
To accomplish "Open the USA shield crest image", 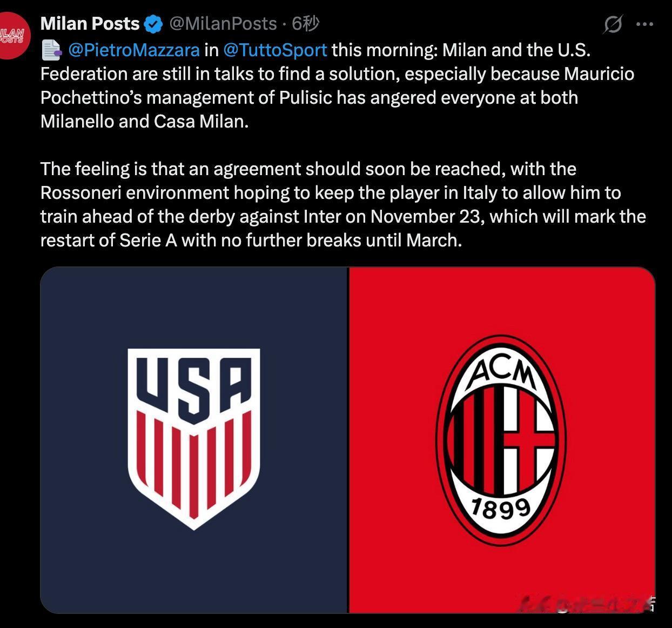I will tap(193, 439).
